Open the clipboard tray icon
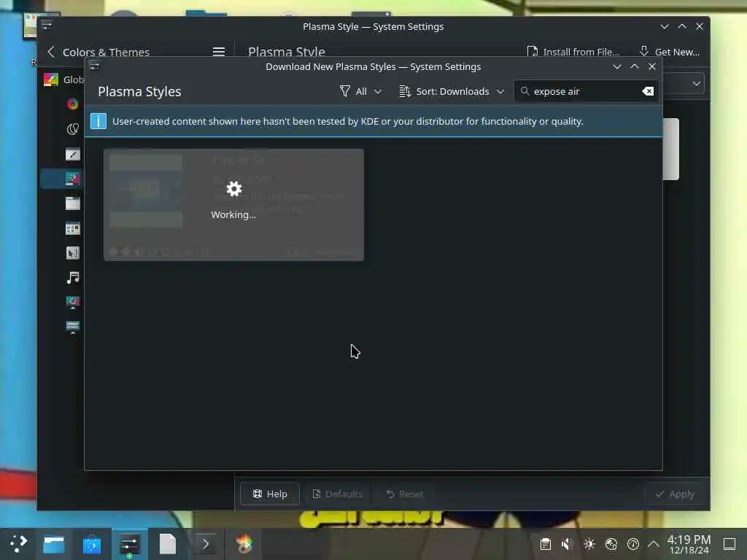Viewport: 747px width, 560px height. [x=546, y=544]
